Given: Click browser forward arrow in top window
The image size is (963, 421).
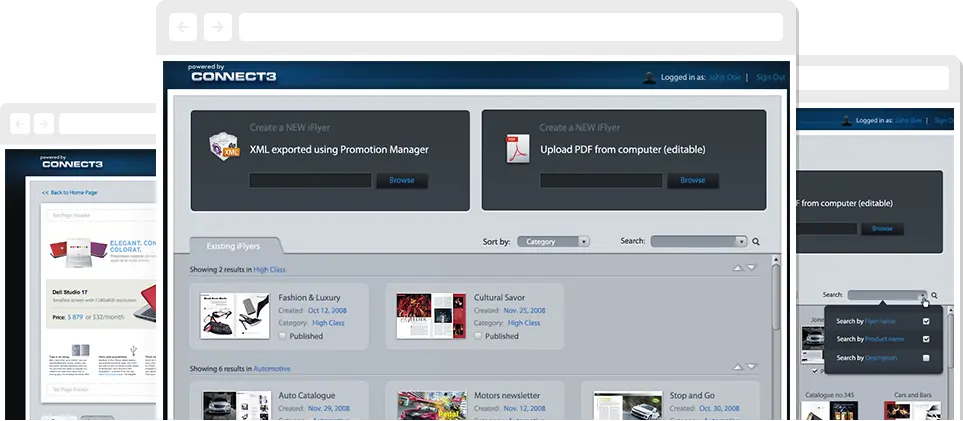Looking at the screenshot, I should coord(217,27).
